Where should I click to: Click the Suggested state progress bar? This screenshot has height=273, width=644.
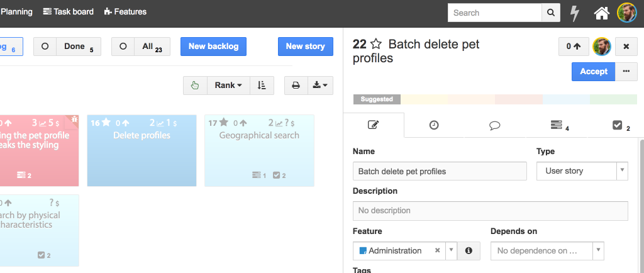click(x=377, y=99)
